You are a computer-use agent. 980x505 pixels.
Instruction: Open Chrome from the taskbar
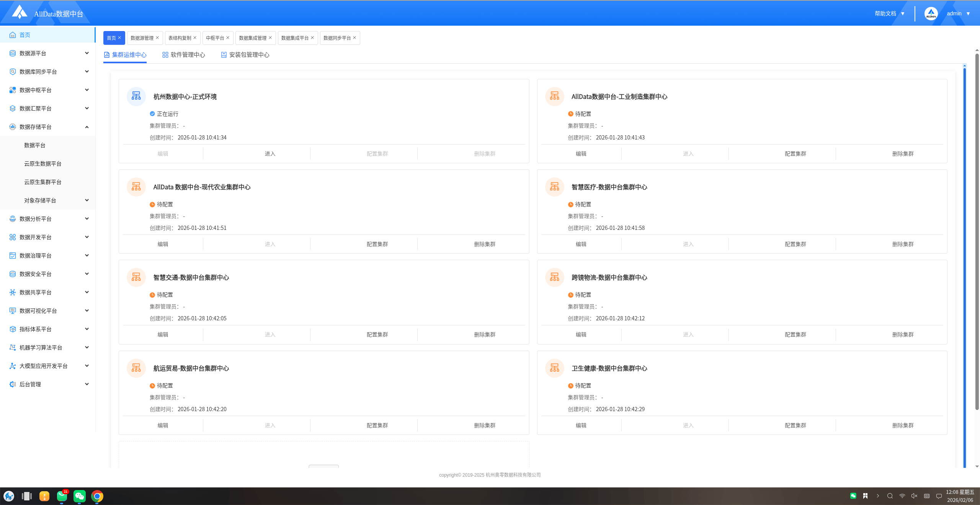pyautogui.click(x=97, y=496)
